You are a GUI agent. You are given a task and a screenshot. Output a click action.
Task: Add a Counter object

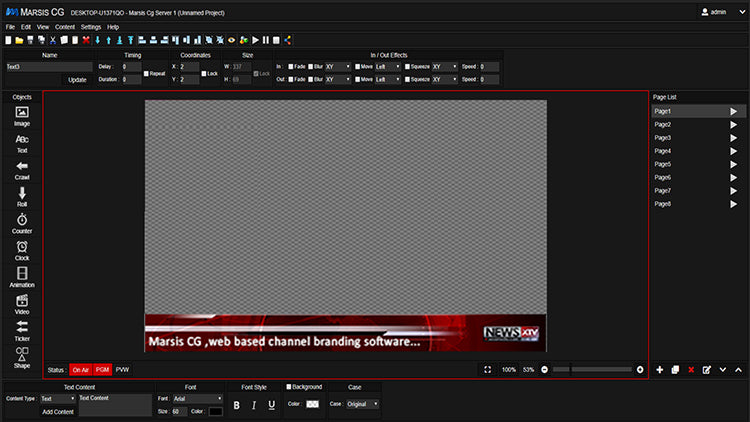pyautogui.click(x=22, y=220)
